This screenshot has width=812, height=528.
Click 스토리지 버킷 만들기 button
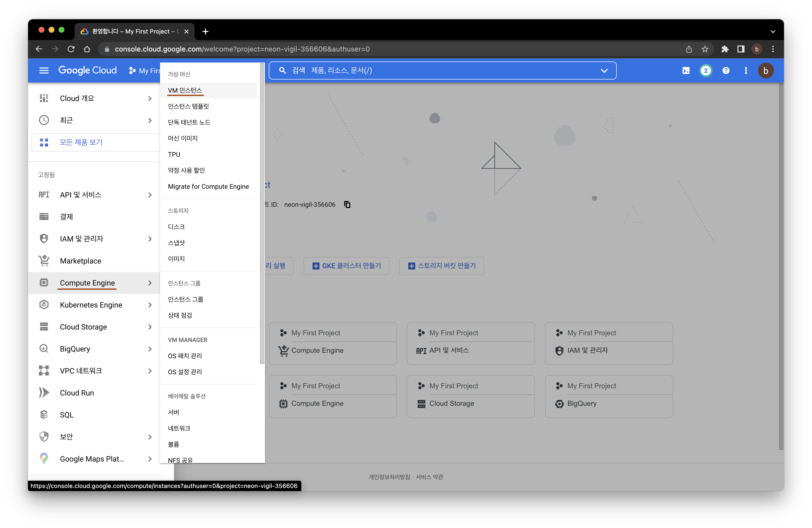pyautogui.click(x=441, y=266)
